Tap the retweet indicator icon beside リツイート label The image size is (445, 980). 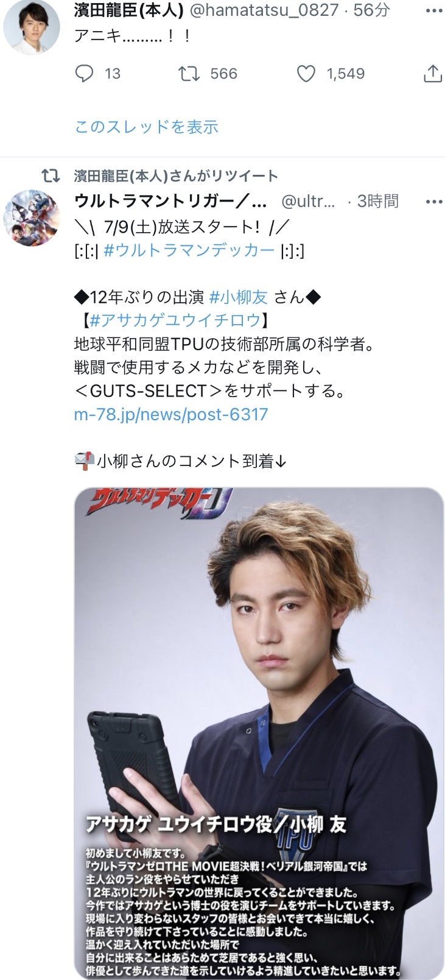coord(50,176)
